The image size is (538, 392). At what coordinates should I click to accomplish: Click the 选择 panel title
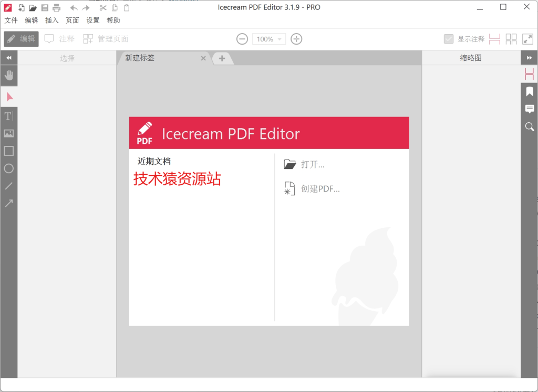pos(67,58)
